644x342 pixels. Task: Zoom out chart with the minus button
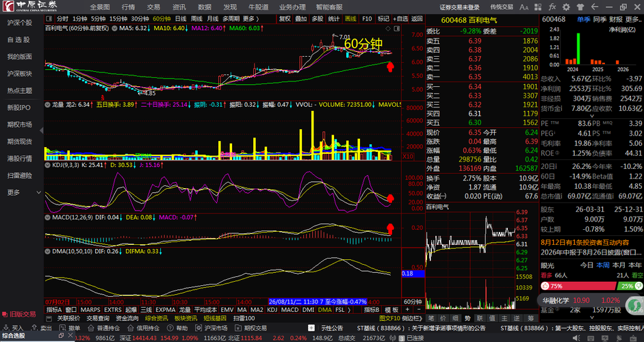click(x=419, y=310)
